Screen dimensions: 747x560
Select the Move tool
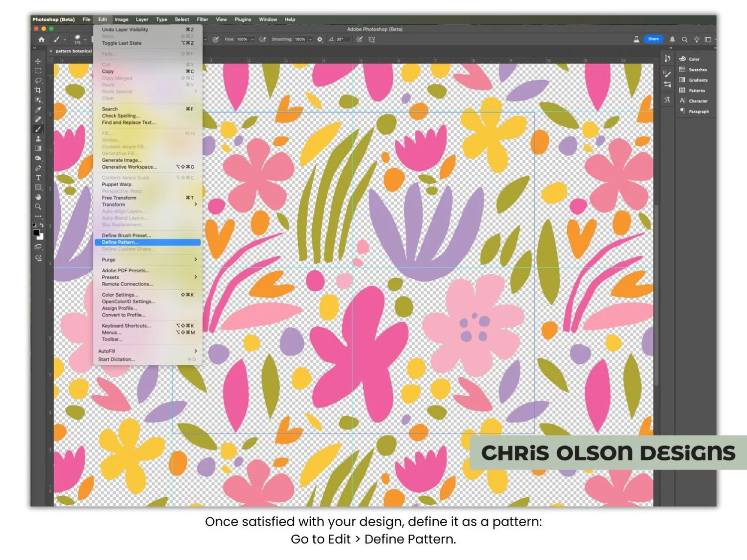[x=38, y=60]
